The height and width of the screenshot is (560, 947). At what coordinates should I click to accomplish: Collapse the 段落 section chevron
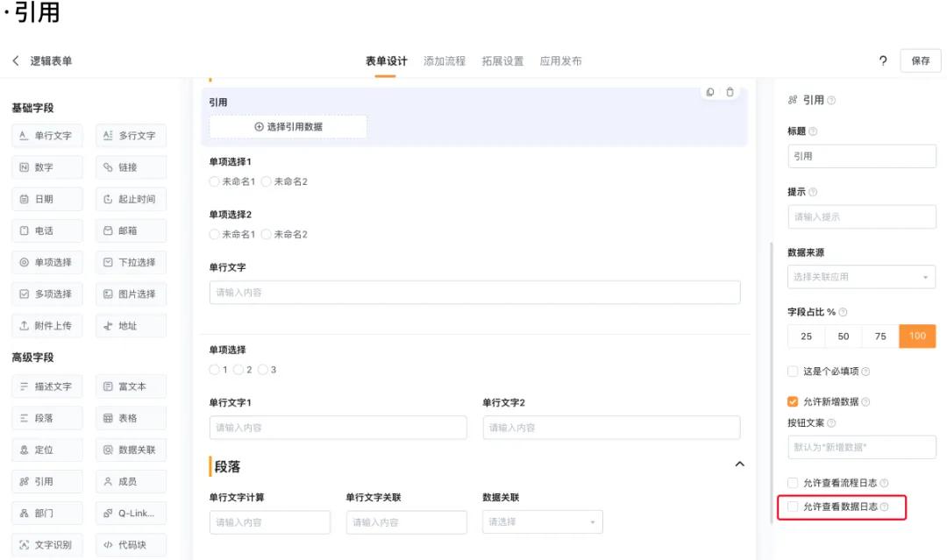point(739,464)
